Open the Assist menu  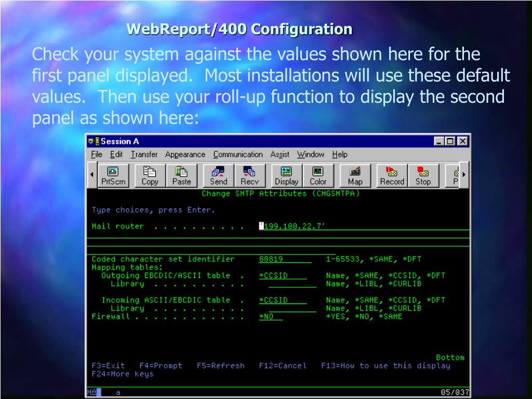(280, 155)
